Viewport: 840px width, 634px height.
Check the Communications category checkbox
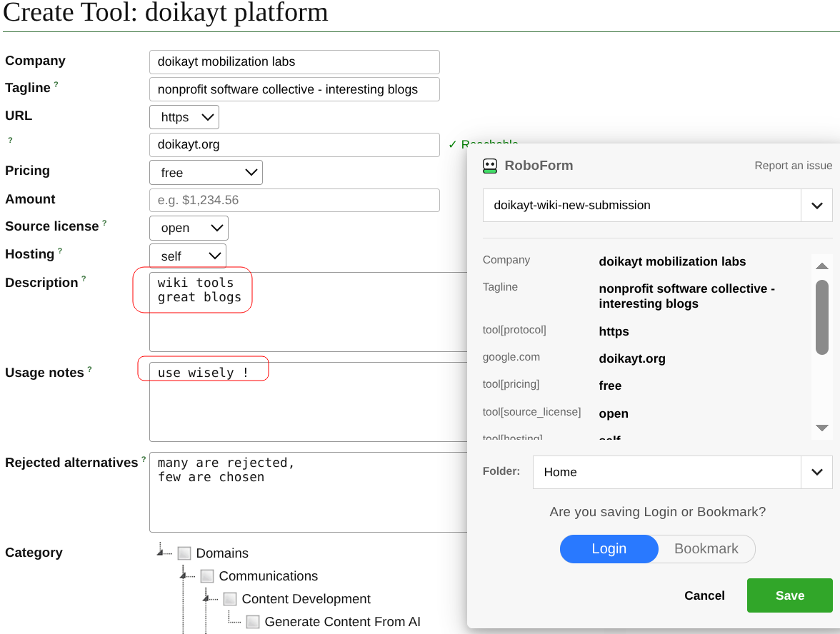point(207,575)
